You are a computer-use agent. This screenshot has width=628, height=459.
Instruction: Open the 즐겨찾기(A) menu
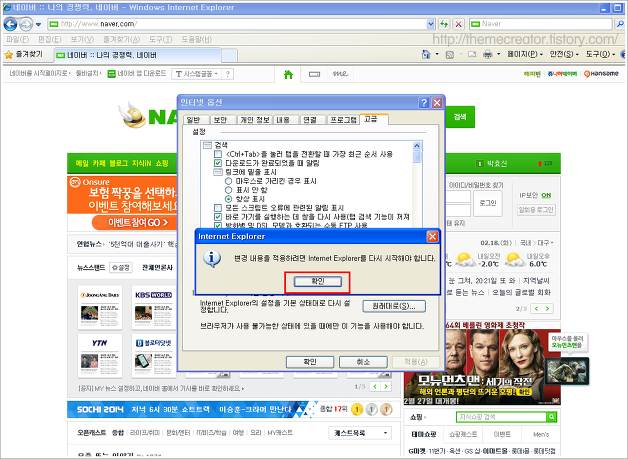(122, 39)
